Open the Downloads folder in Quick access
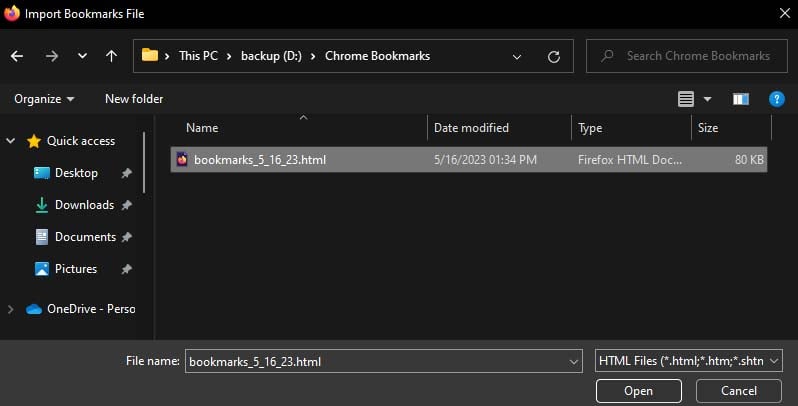The height and width of the screenshot is (406, 798). (x=84, y=205)
